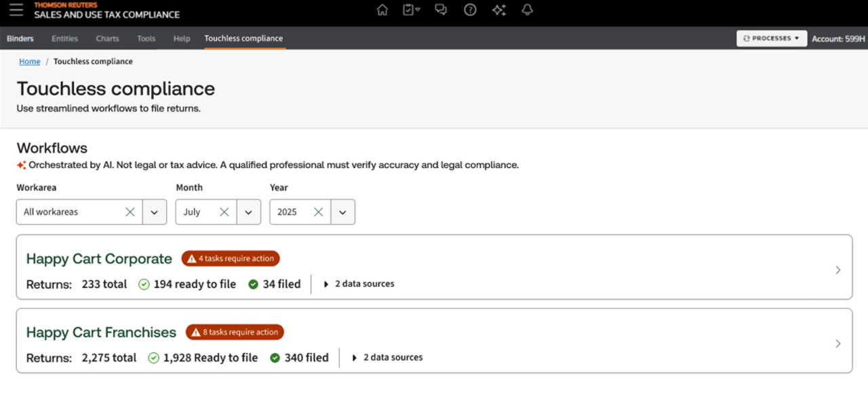The width and height of the screenshot is (868, 403).
Task: Follow the Home breadcrumb link
Action: pyautogui.click(x=30, y=62)
